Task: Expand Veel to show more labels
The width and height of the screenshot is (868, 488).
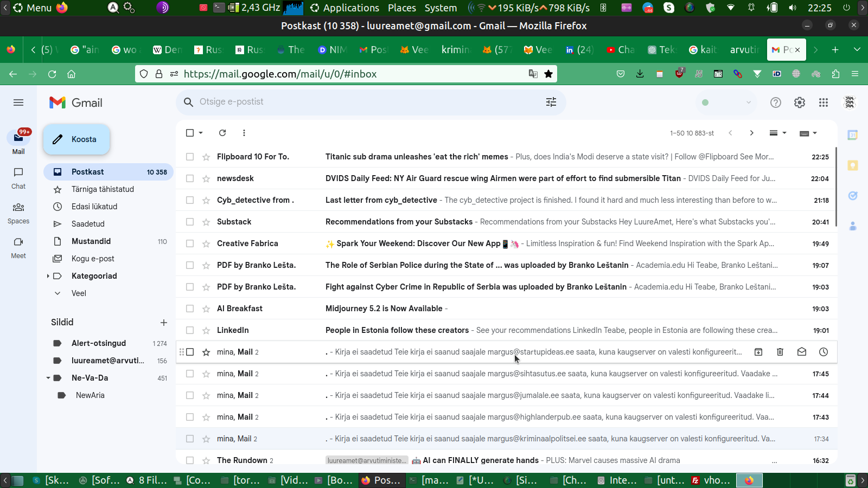Action: [x=79, y=293]
